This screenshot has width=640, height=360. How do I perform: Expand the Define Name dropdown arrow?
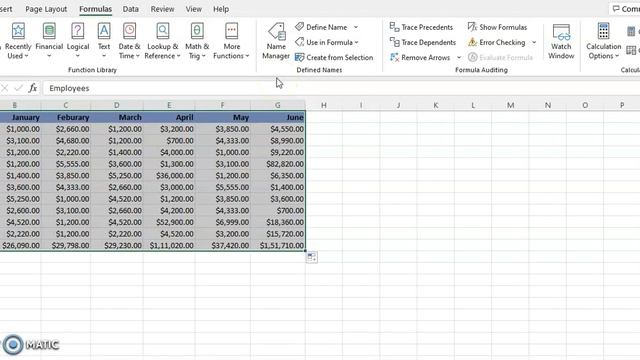point(356,27)
